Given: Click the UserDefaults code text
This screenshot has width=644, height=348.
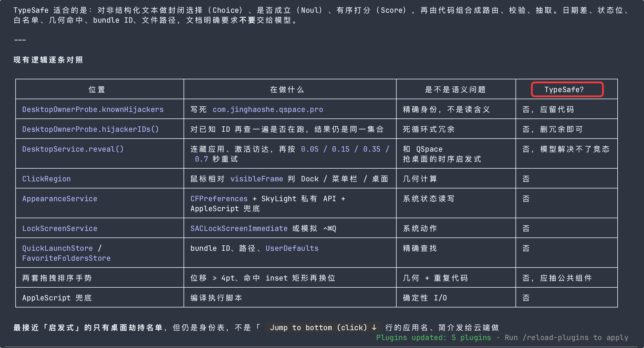Looking at the screenshot, I should point(292,248).
